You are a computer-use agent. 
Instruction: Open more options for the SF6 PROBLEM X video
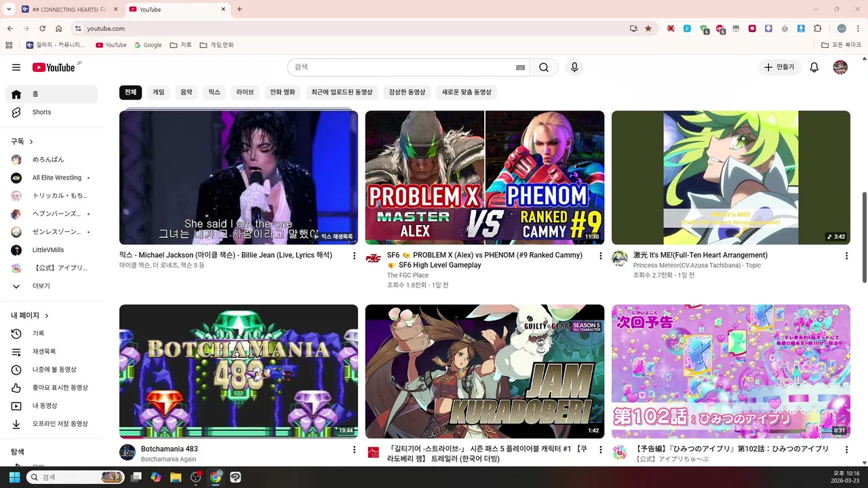[x=600, y=256]
